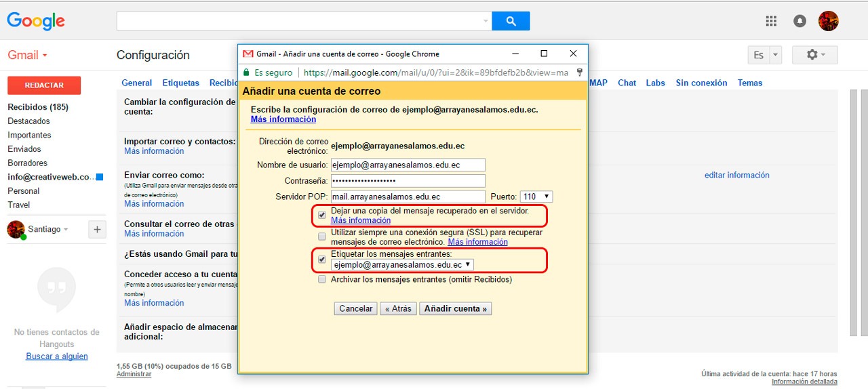868x389 pixels.
Task: Click the 'editar información' link
Action: (x=737, y=175)
